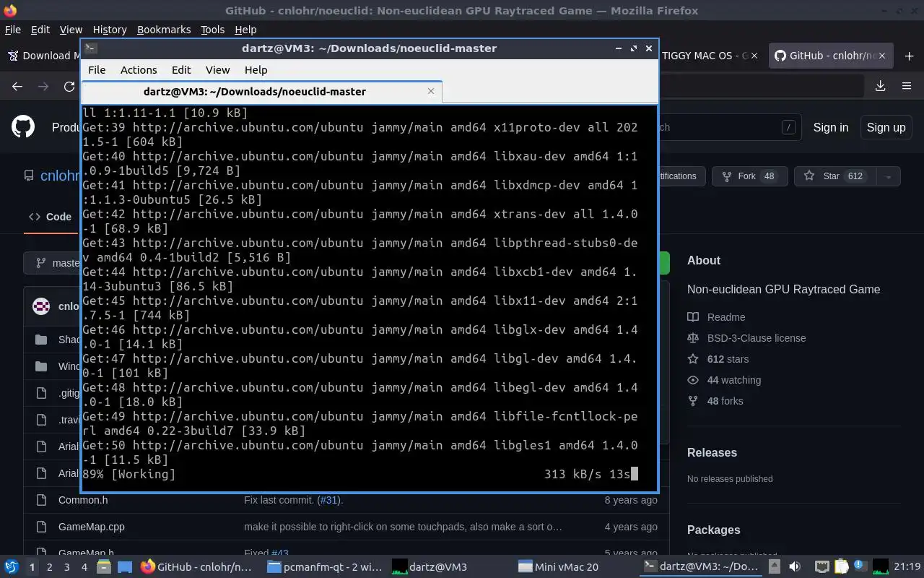Reload the page in Firefox

click(x=69, y=86)
